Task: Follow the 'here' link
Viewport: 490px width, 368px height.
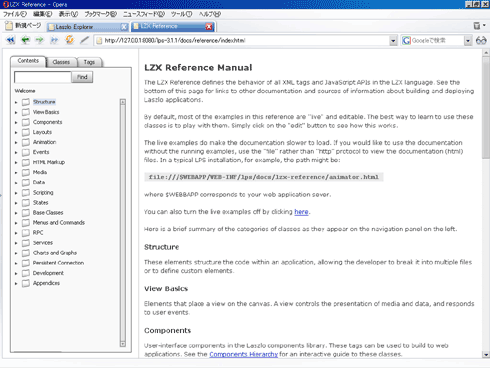Action: pos(301,212)
